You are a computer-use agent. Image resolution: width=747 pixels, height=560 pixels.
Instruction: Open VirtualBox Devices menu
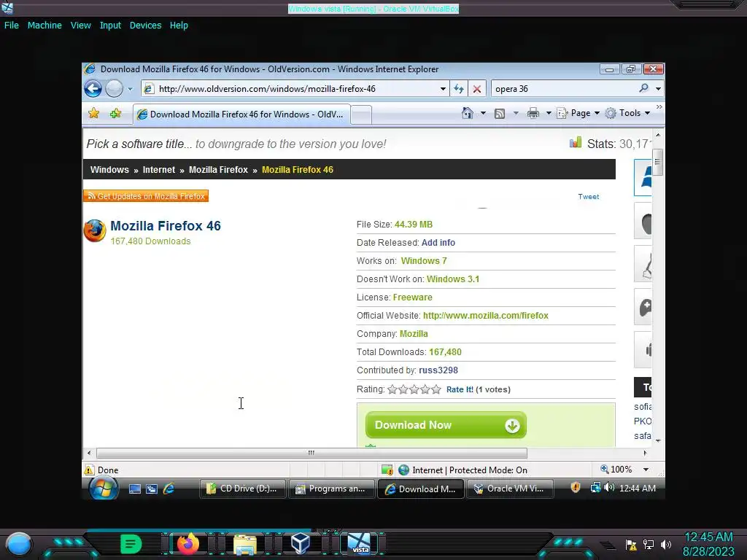tap(145, 26)
